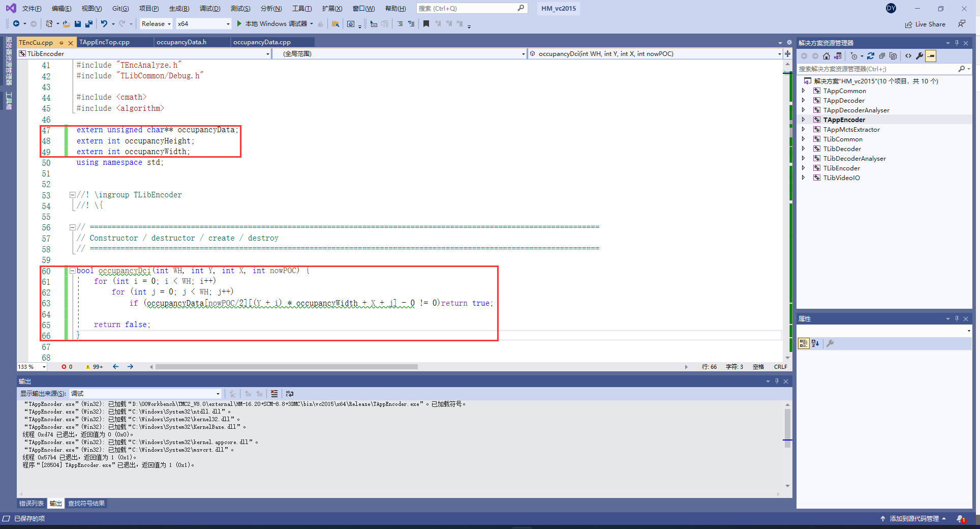Comment out the selected lines icon
Screen dimensions: 980x529
(x=400, y=23)
